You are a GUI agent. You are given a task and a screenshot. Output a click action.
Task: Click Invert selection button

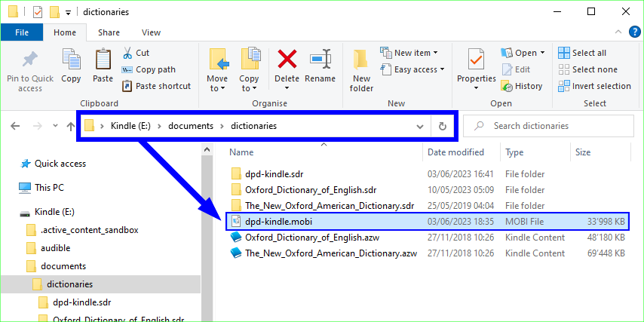click(594, 86)
